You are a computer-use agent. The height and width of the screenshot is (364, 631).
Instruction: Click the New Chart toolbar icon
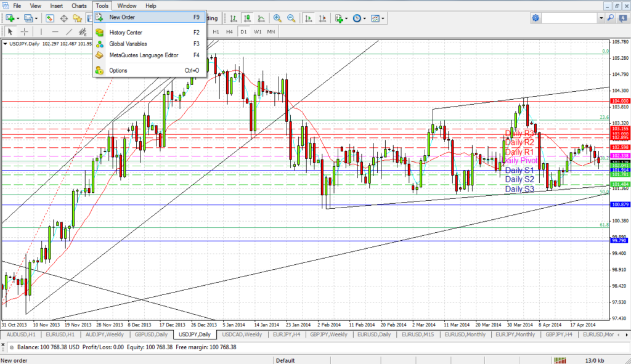10,18
